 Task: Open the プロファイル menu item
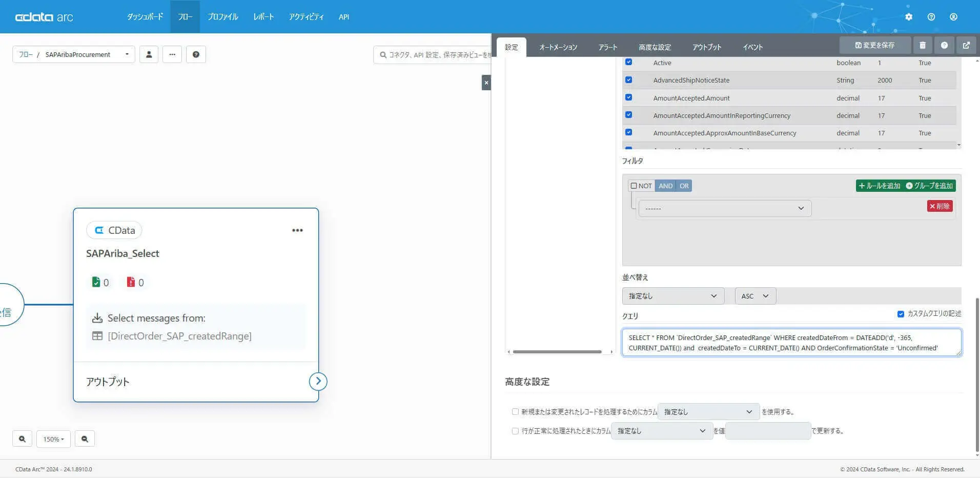tap(222, 17)
